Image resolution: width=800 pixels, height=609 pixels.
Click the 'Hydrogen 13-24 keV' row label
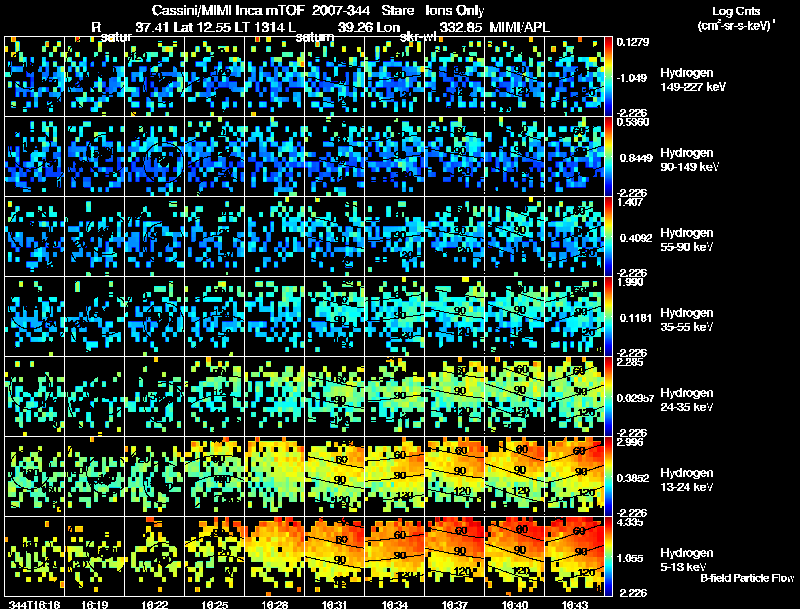(x=687, y=480)
